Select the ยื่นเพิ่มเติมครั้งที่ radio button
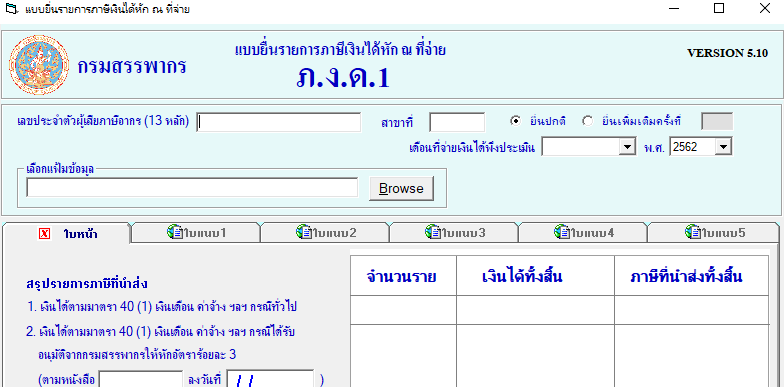 pyautogui.click(x=588, y=121)
